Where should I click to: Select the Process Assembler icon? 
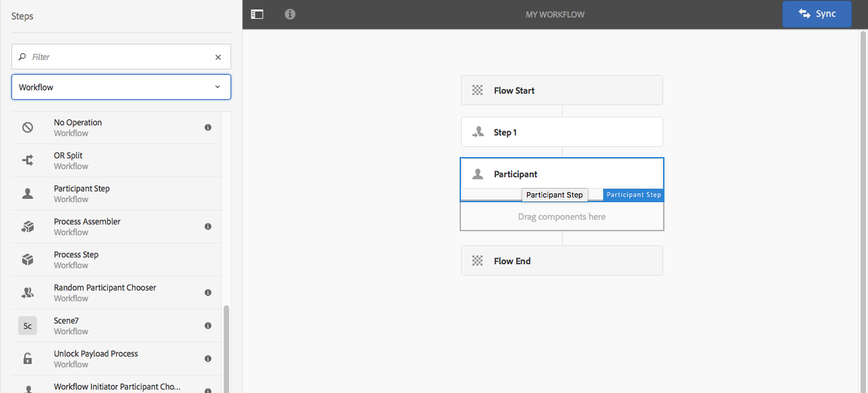[x=28, y=226]
